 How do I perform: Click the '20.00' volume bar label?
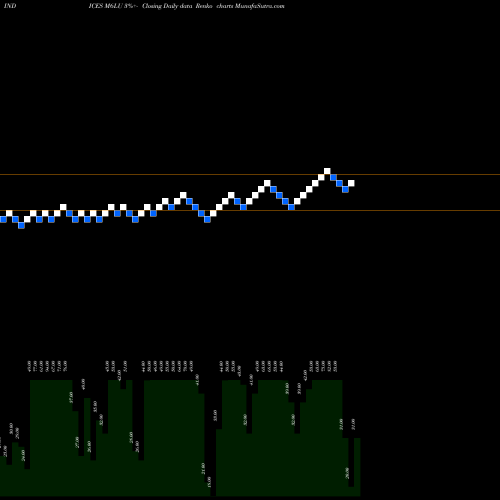(x=347, y=473)
